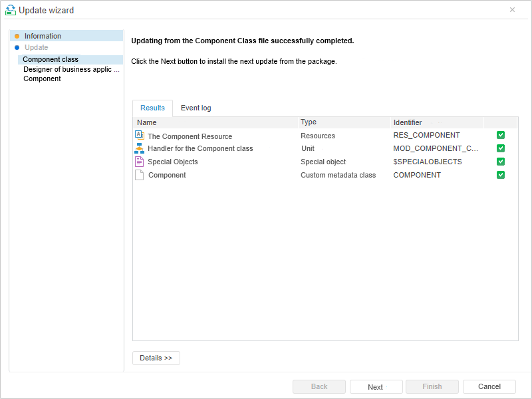Screen dimensions: 532x399
Task: Click the Component Resource row icon
Action: point(139,135)
